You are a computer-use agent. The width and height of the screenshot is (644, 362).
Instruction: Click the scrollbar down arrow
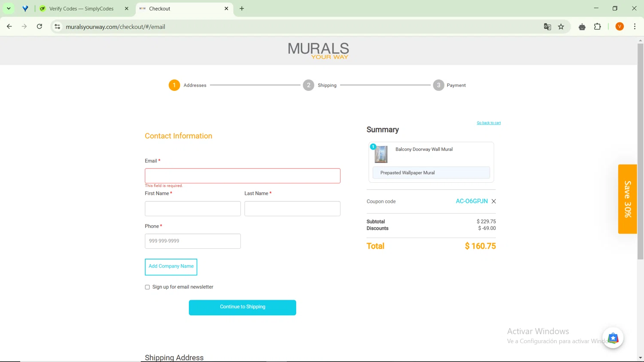[640, 358]
